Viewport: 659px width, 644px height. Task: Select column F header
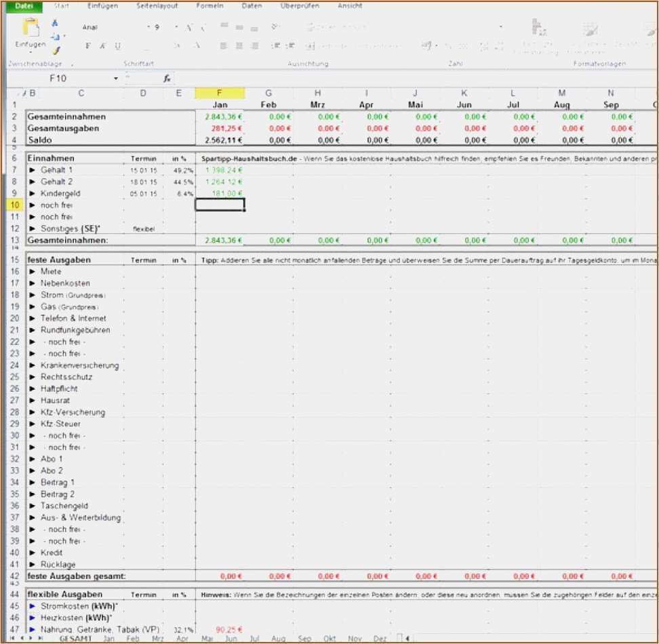coord(219,93)
